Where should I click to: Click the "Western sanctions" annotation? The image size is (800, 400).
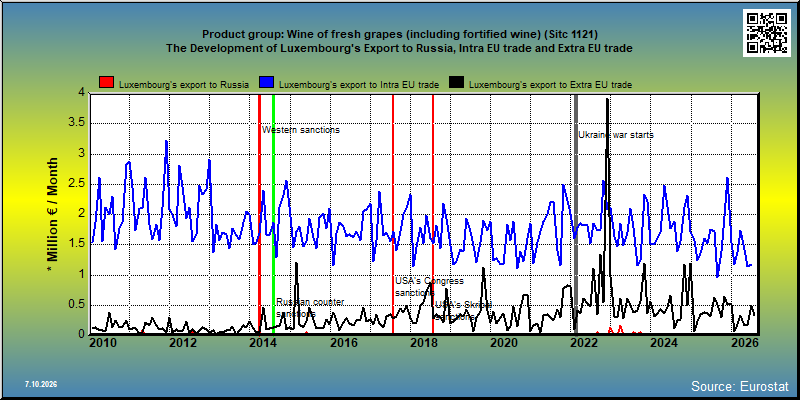(x=301, y=130)
